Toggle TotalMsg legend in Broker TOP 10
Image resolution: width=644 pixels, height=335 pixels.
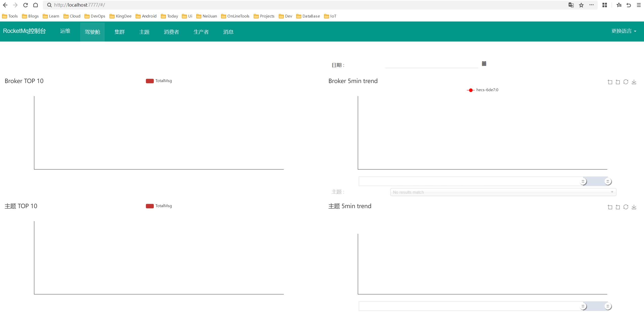pyautogui.click(x=159, y=81)
